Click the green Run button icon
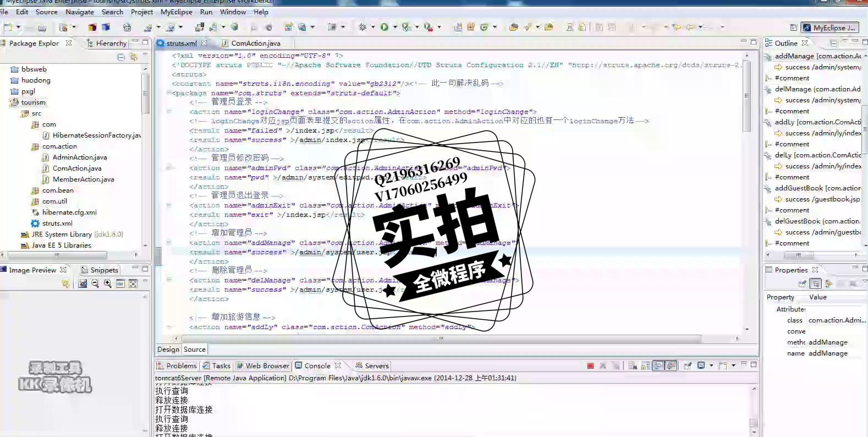Image resolution: width=868 pixels, height=437 pixels. click(x=384, y=27)
